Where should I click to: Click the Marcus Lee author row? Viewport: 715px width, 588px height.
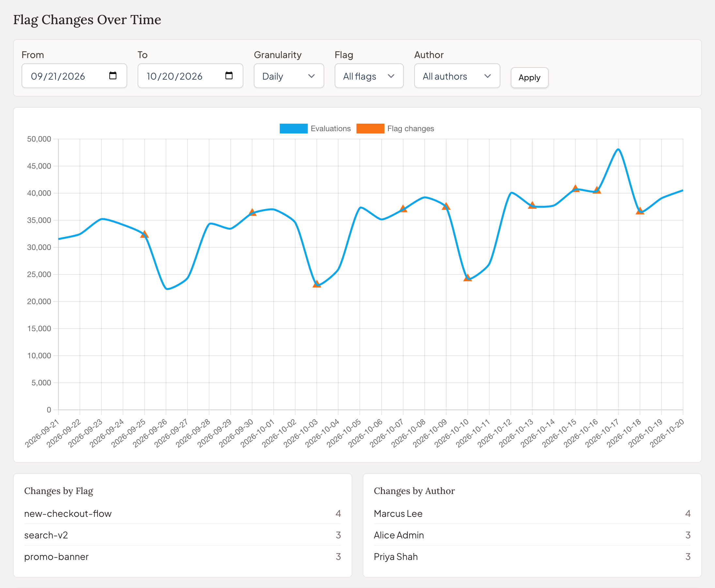(532, 514)
